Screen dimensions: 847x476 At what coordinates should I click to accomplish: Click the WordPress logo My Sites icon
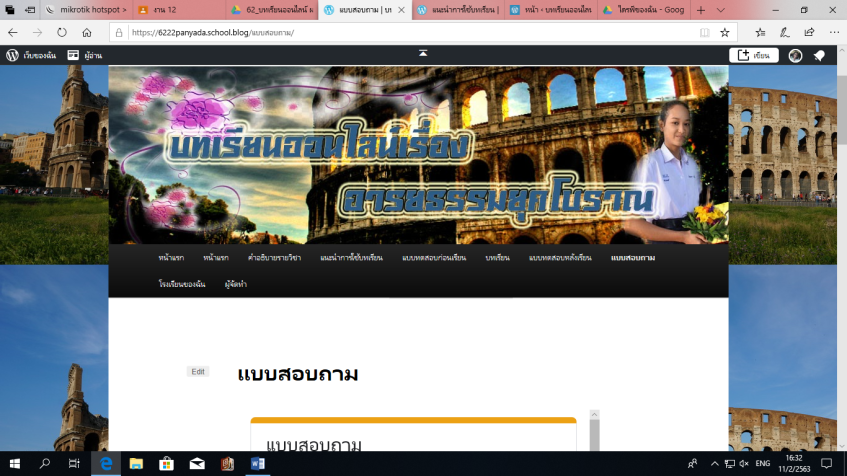[x=12, y=56]
